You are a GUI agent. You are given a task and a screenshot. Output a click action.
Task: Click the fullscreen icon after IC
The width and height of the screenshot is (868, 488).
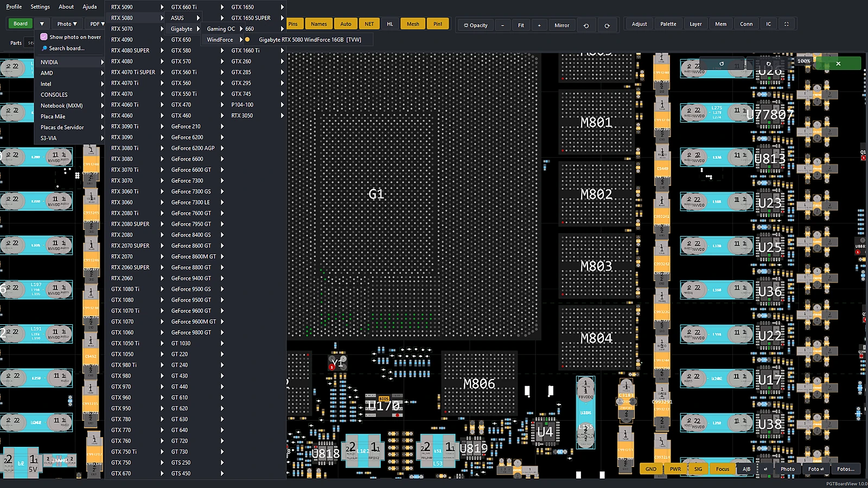tap(787, 24)
